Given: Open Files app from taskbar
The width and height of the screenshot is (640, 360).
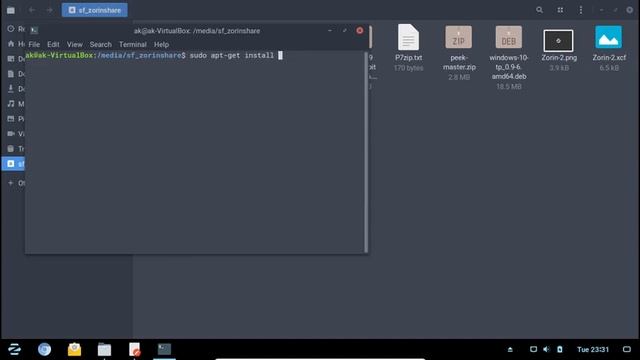Looking at the screenshot, I should point(104,349).
